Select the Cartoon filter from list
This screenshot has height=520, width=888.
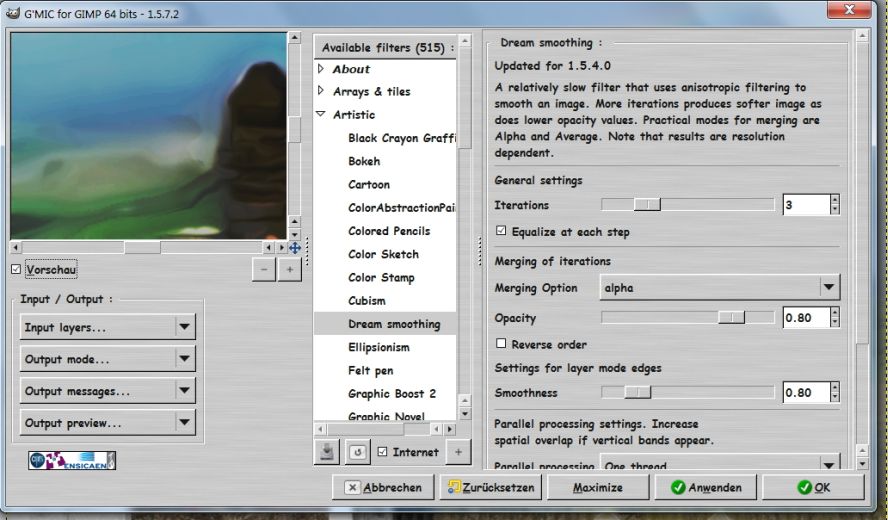coord(369,185)
